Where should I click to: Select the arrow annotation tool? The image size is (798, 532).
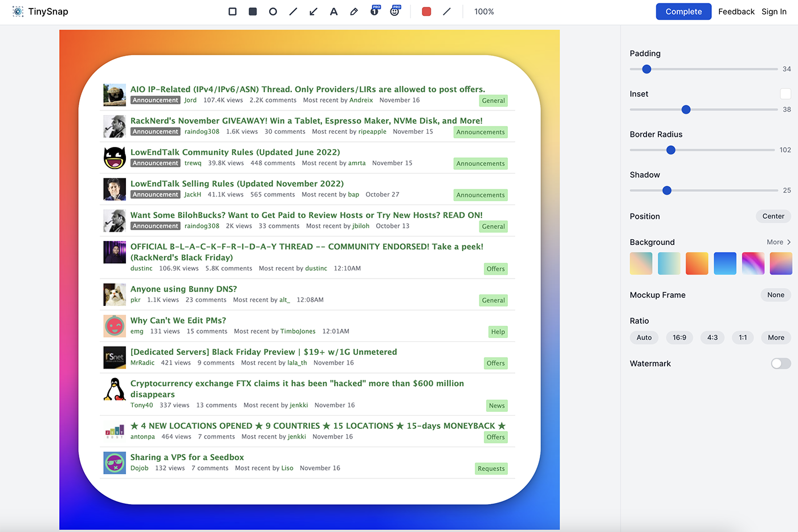click(x=313, y=11)
